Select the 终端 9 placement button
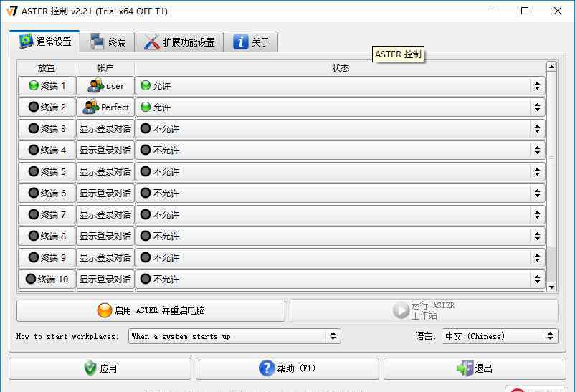This screenshot has width=575, height=392. pos(47,258)
